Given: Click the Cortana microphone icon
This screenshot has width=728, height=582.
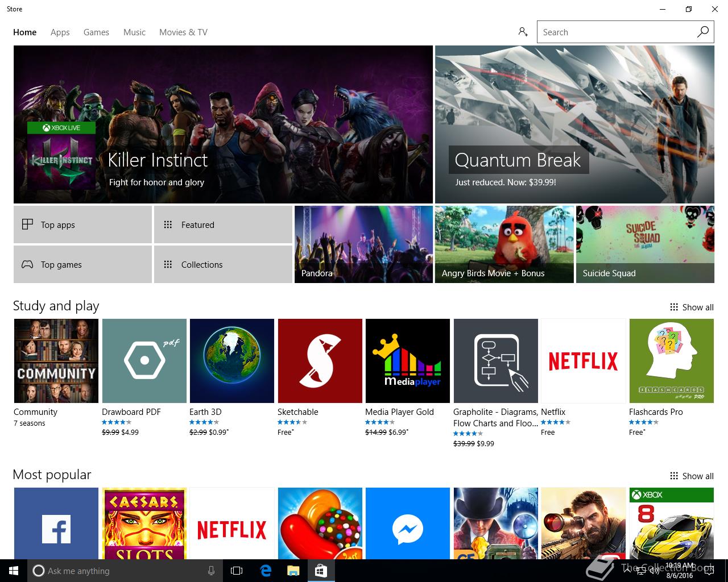Looking at the screenshot, I should click(x=211, y=571).
